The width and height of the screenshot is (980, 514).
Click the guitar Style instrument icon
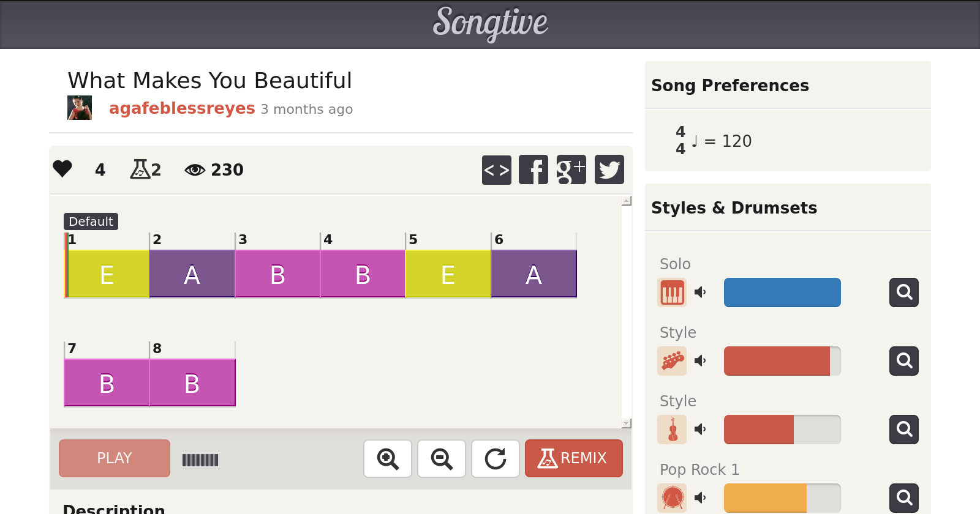pyautogui.click(x=672, y=361)
